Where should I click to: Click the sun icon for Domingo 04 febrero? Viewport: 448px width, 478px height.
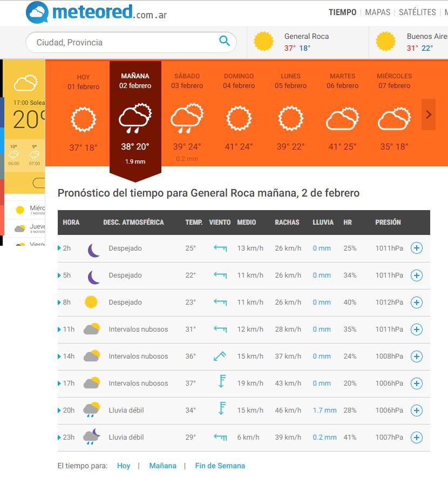(x=239, y=119)
